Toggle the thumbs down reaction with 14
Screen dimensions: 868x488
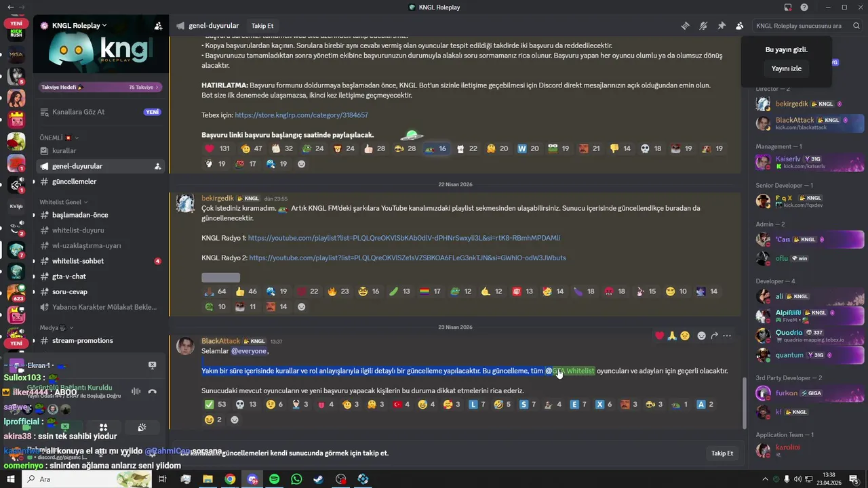(620, 148)
